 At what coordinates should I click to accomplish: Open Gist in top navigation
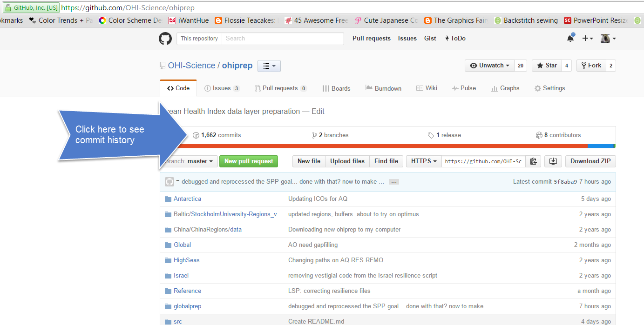pos(430,39)
